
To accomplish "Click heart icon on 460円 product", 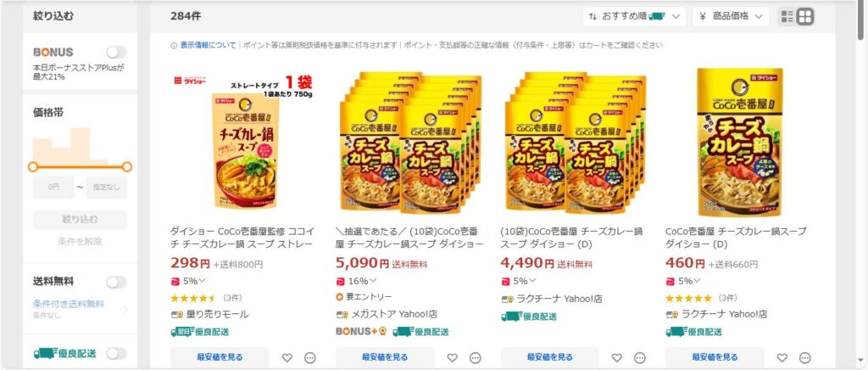I will pyautogui.click(x=782, y=358).
